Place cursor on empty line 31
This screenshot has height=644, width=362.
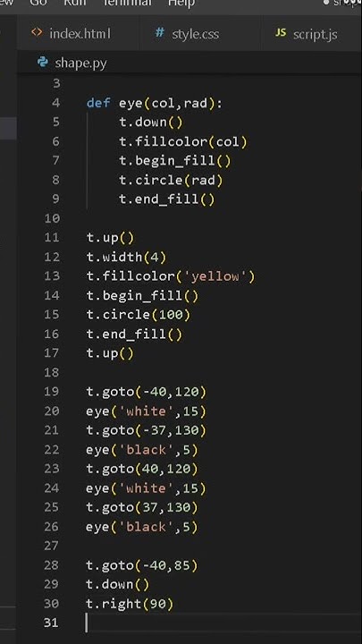[222, 623]
